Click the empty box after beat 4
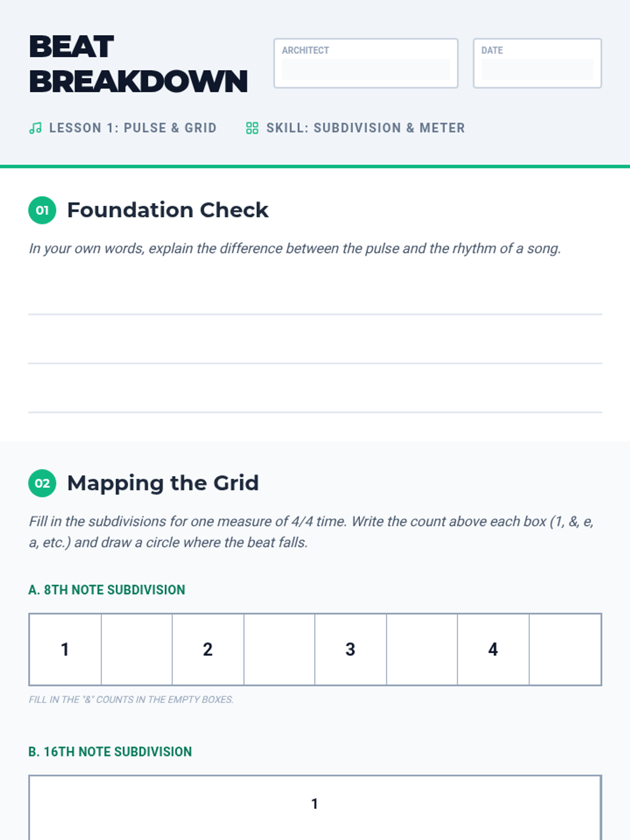 (565, 649)
